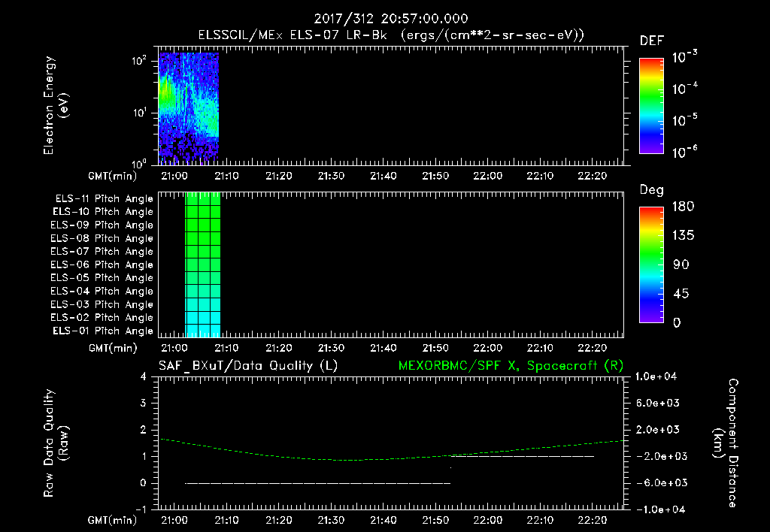
Task: Click the green pitch angle data block
Action: click(202, 264)
